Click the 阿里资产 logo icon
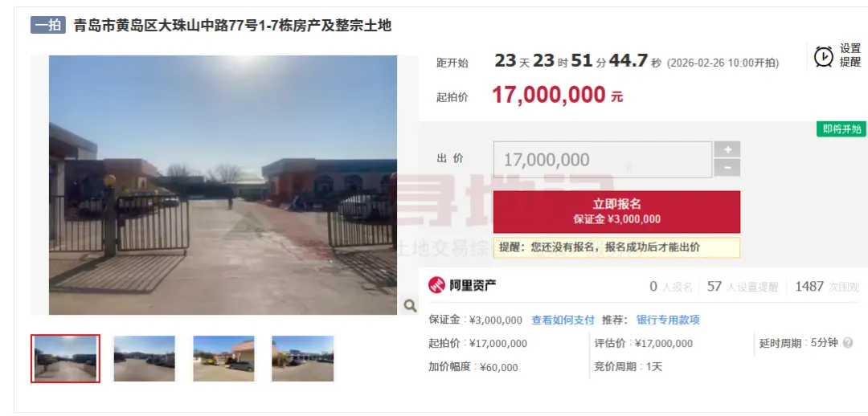 [436, 285]
